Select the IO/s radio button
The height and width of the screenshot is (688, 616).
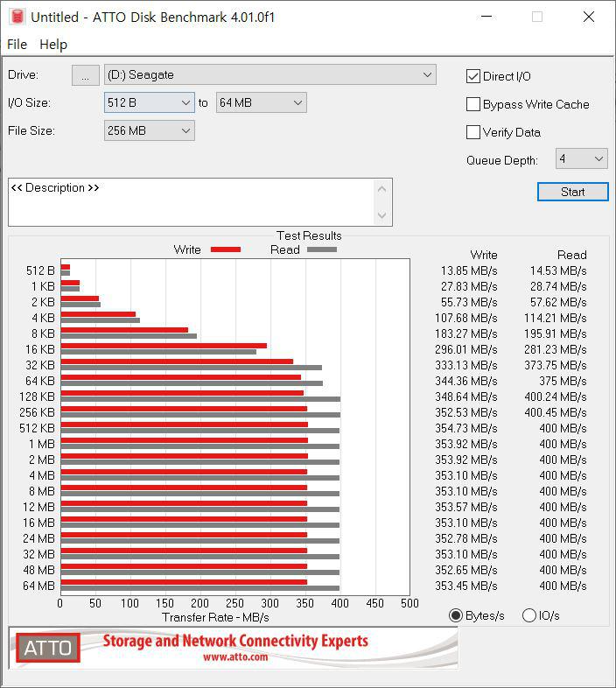pos(529,615)
